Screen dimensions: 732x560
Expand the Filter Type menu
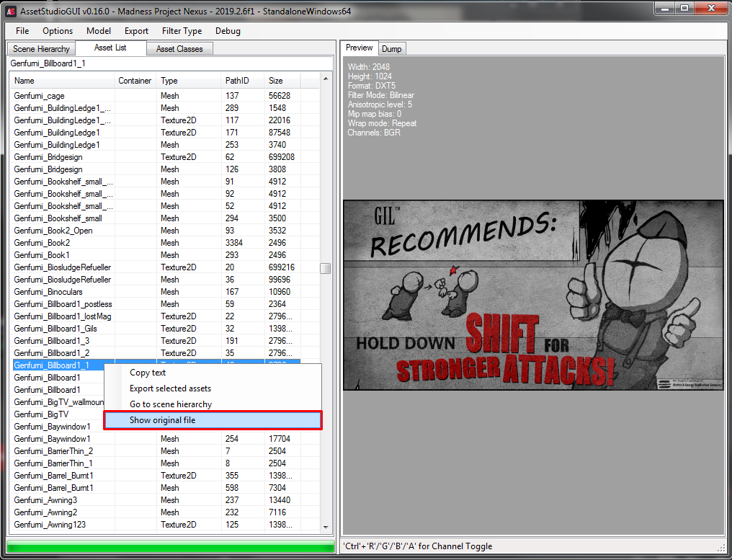[182, 31]
